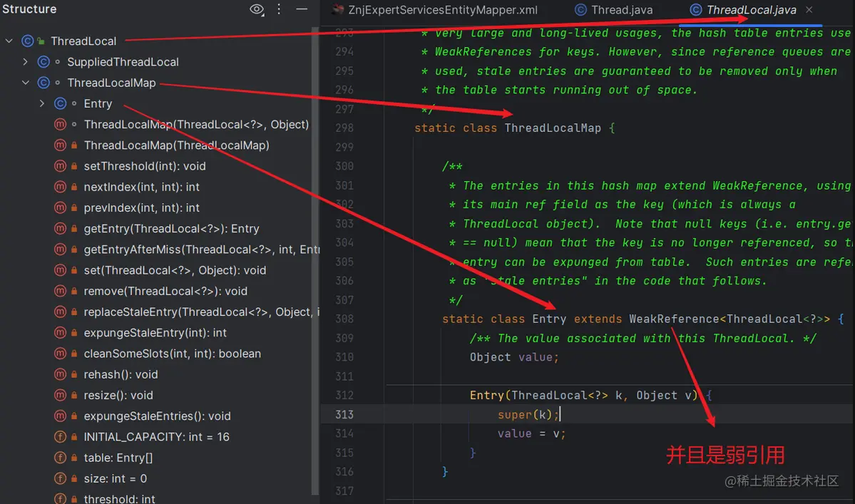Click the Structure panel vertical scrollbar
855x504 pixels.
314,262
